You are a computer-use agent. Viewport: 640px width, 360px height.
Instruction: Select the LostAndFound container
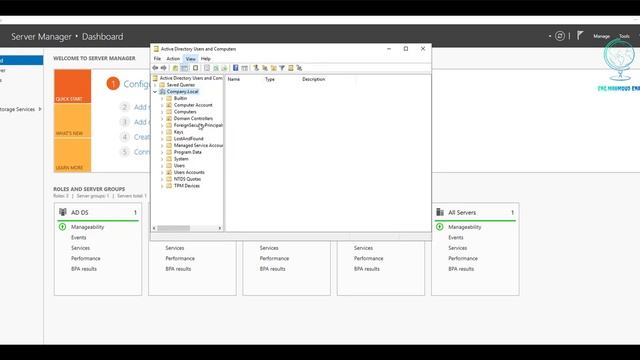click(x=188, y=139)
